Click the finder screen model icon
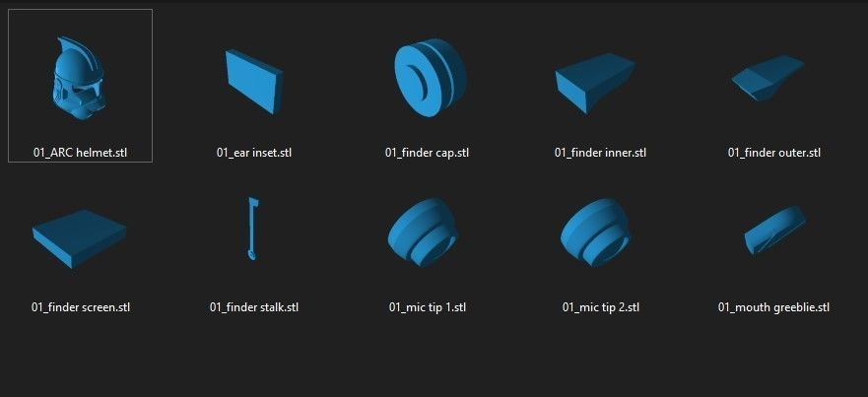 pos(79,238)
